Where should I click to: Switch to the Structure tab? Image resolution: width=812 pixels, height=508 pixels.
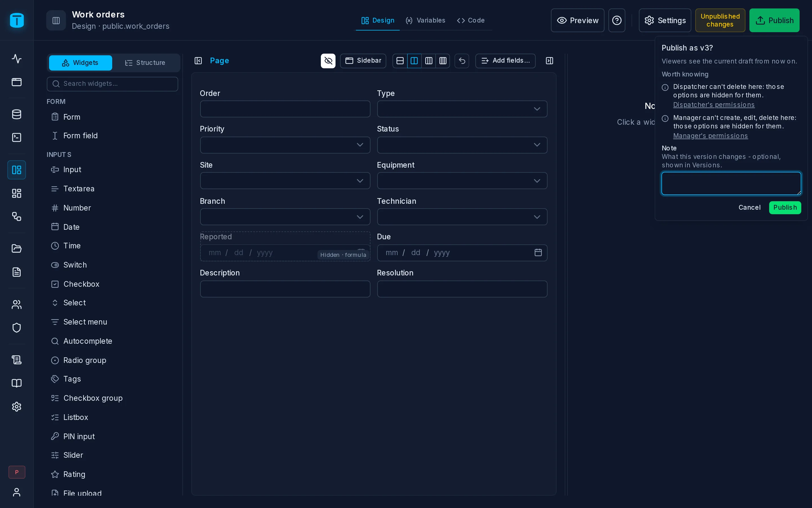[x=145, y=63]
